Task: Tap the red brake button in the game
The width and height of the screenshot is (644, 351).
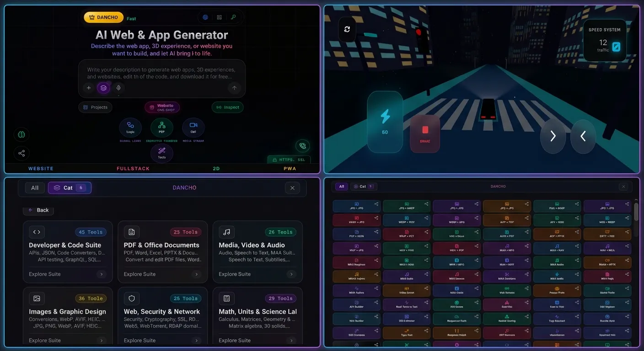Action: [425, 133]
